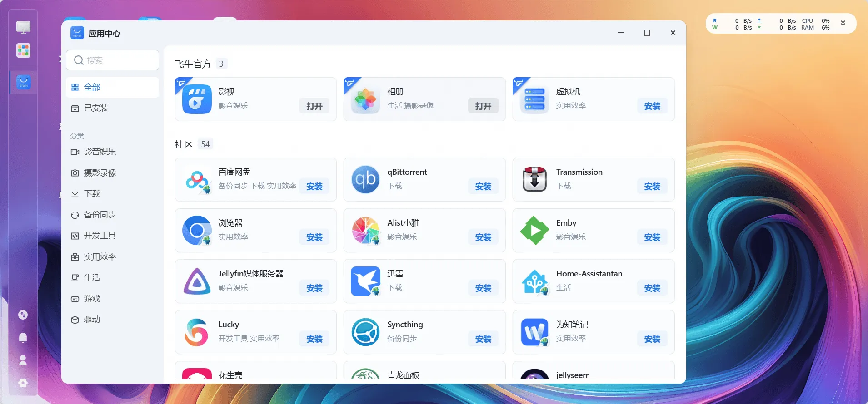Viewport: 868px width, 404px height.
Task: Click the transfer tasks icon in the dock
Action: 23,315
